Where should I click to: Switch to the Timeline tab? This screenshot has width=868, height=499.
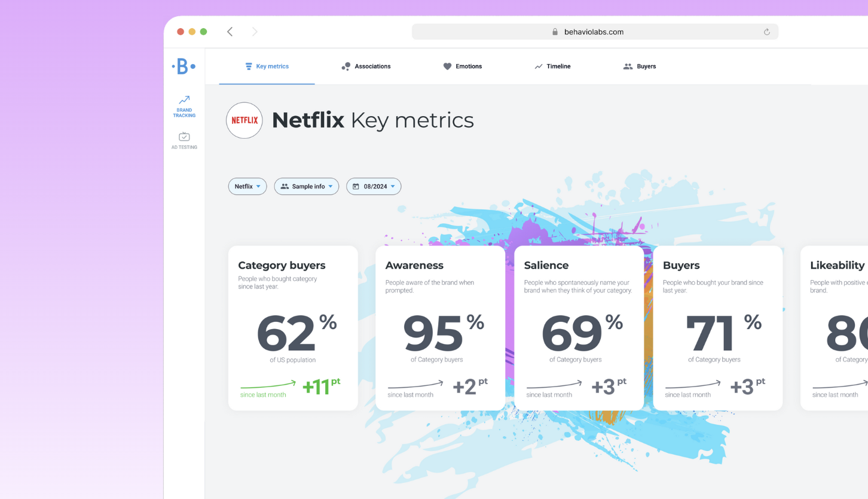tap(552, 66)
